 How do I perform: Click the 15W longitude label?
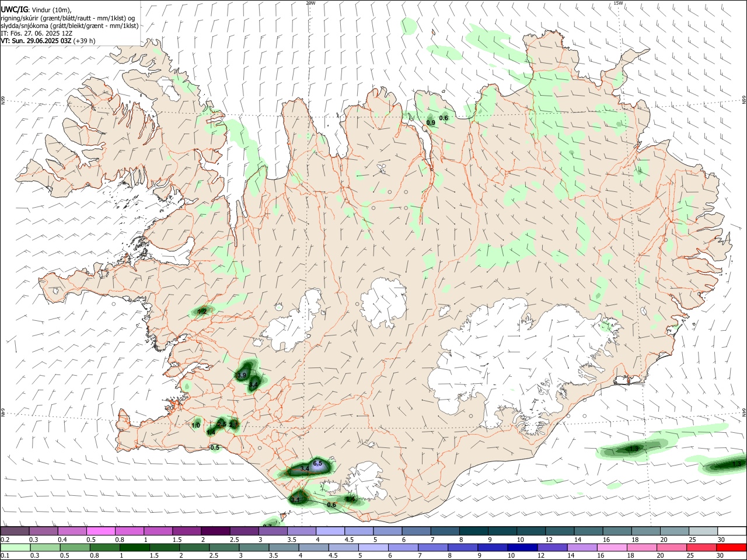tap(618, 3)
